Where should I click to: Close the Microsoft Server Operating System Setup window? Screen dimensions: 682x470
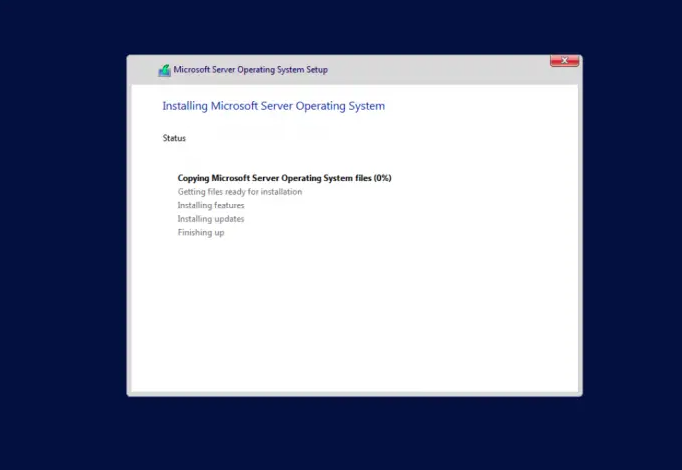tap(564, 60)
